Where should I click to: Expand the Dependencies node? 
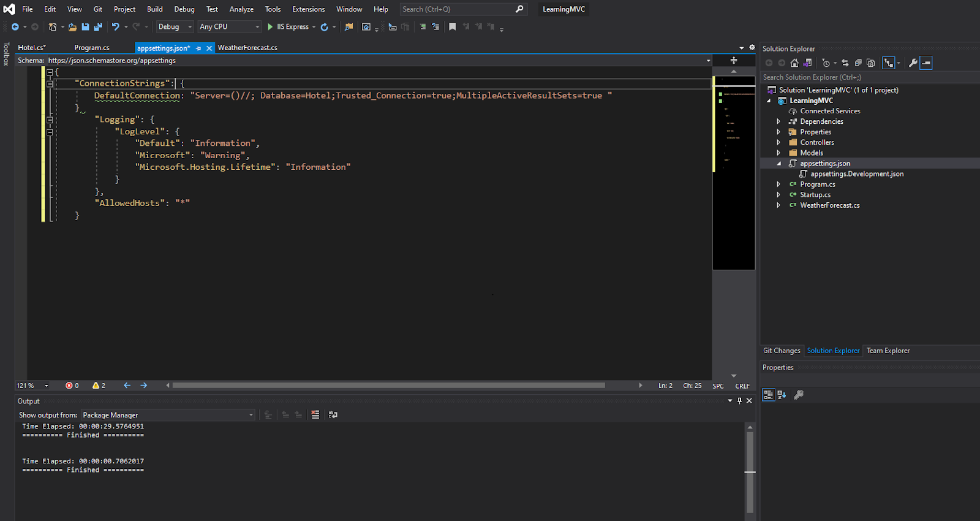click(778, 121)
